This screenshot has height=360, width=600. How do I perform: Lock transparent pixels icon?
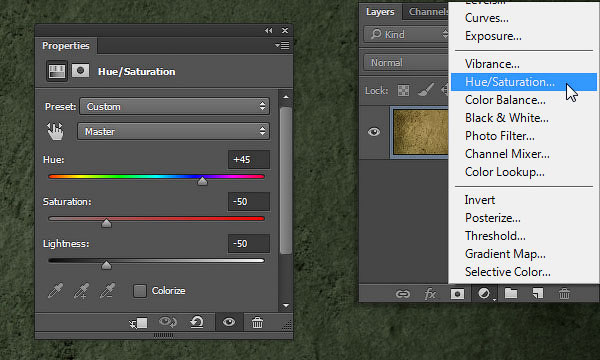coord(403,90)
